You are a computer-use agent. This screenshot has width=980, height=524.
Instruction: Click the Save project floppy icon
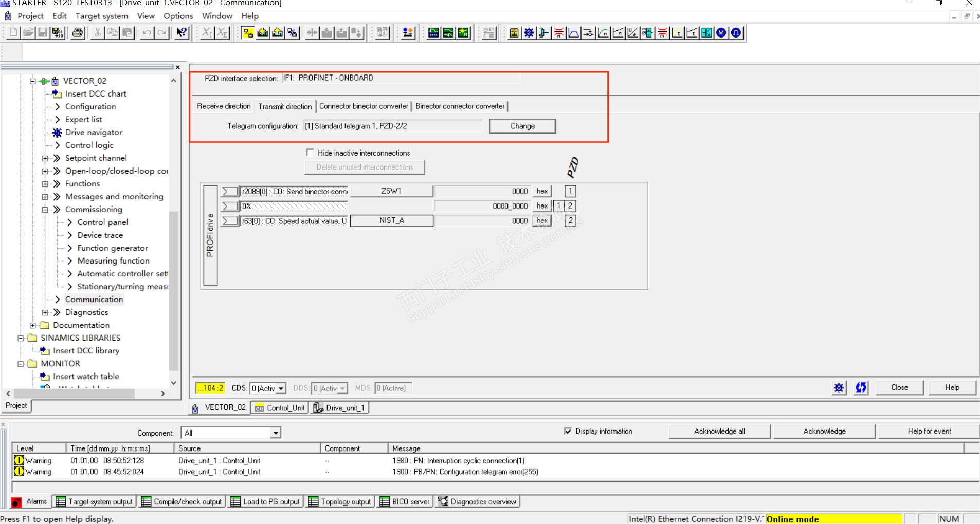coord(43,33)
